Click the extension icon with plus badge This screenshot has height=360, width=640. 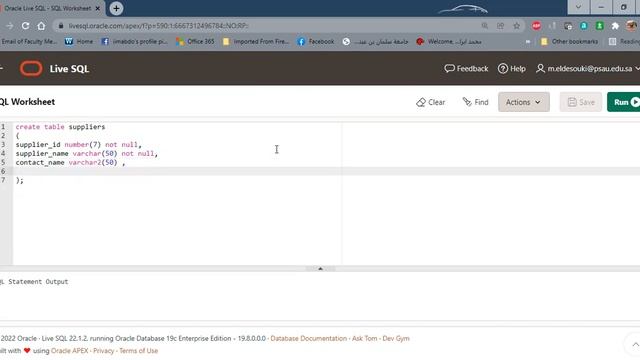[x=568, y=26]
